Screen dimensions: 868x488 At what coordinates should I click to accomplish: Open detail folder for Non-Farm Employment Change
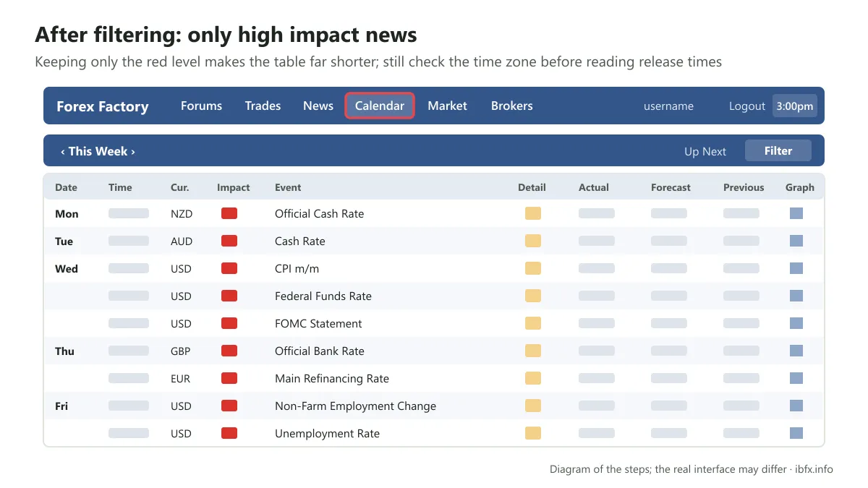pos(533,406)
